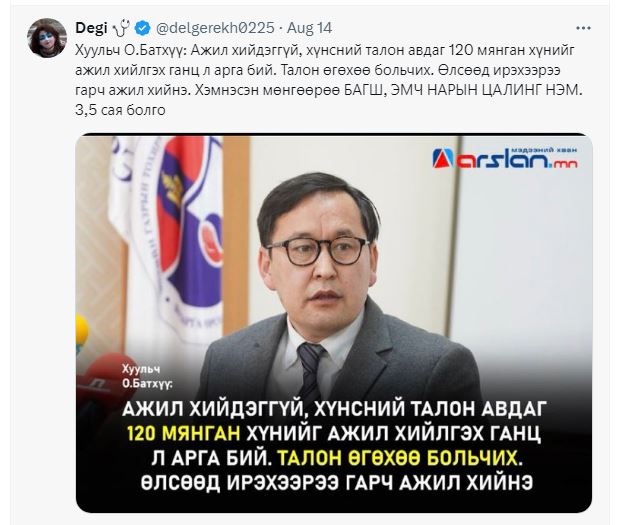Viewport: 619px width, 525px height.
Task: Click the yellow "ТАЛОН ӨГӨХӨӨ БОЛЬЧИХ" text
Action: [398, 458]
